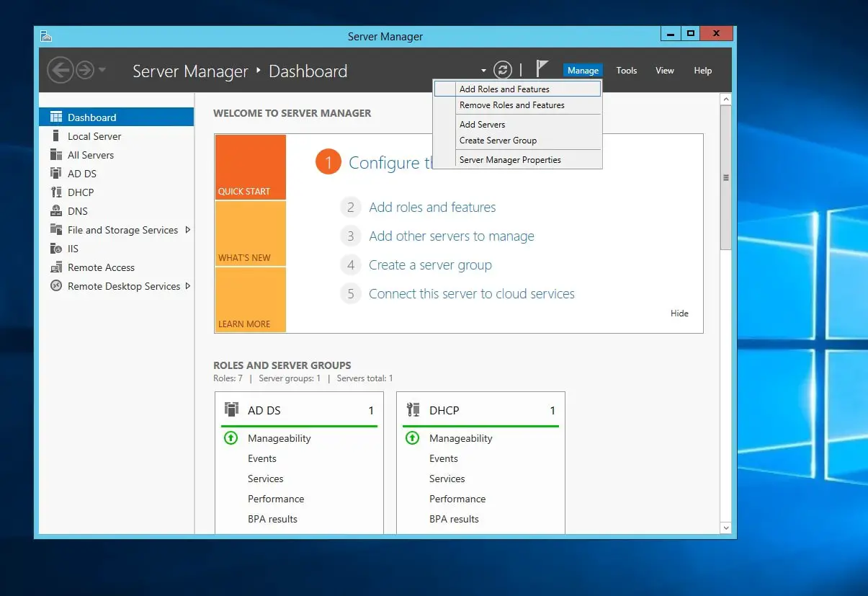This screenshot has width=868, height=596.
Task: Click the orange step 1 circle
Action: (328, 162)
